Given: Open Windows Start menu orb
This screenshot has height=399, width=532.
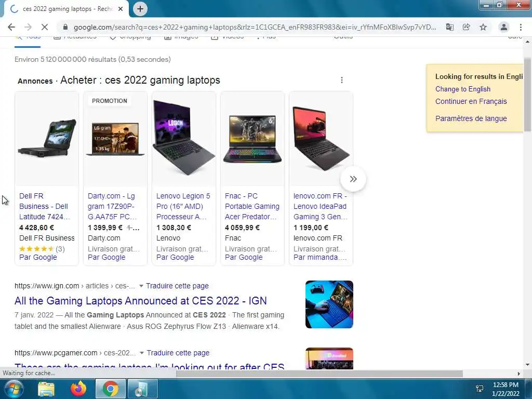Looking at the screenshot, I should tap(13, 389).
